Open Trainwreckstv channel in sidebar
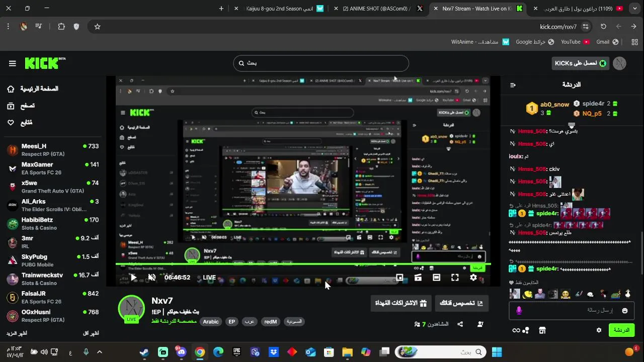644x362 pixels. (53, 279)
